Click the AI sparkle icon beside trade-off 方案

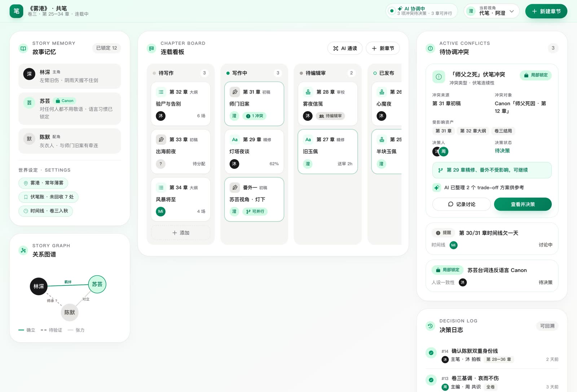pos(437,187)
